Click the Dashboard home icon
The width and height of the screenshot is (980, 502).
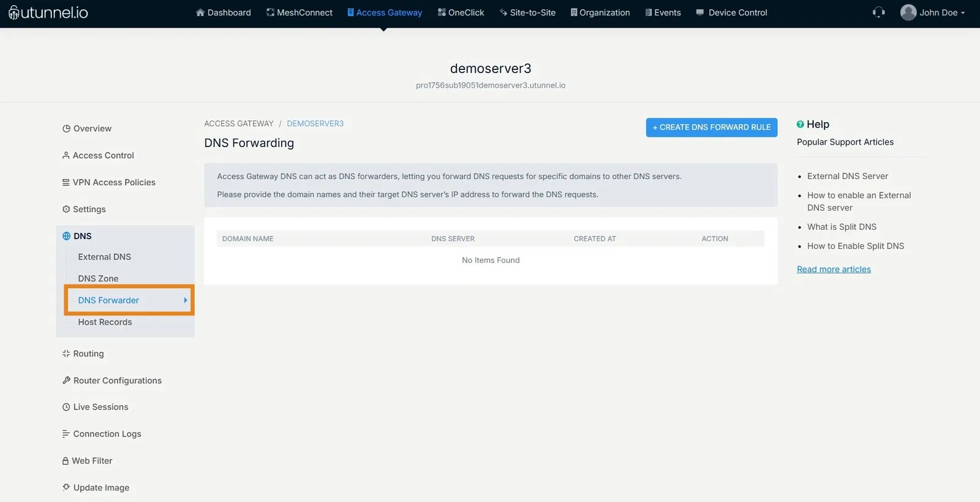[200, 12]
